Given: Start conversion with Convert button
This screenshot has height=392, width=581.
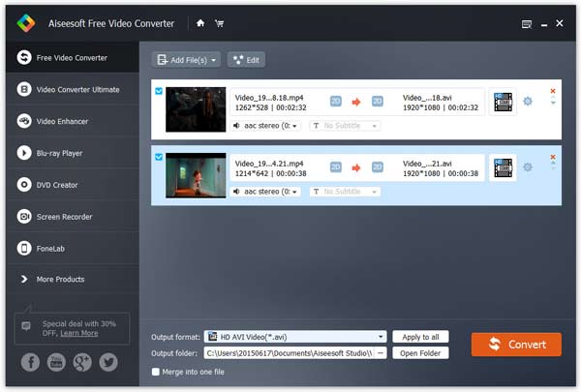Looking at the screenshot, I should [x=516, y=345].
